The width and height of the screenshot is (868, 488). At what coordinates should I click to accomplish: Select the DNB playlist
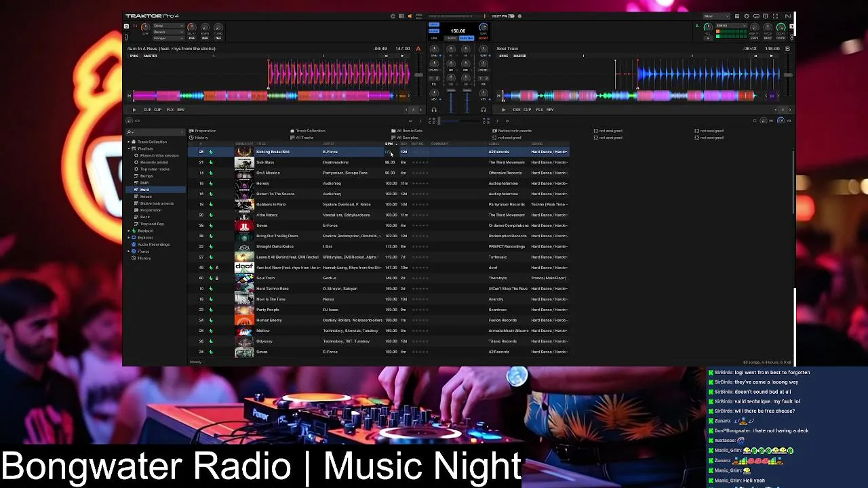[x=144, y=183]
